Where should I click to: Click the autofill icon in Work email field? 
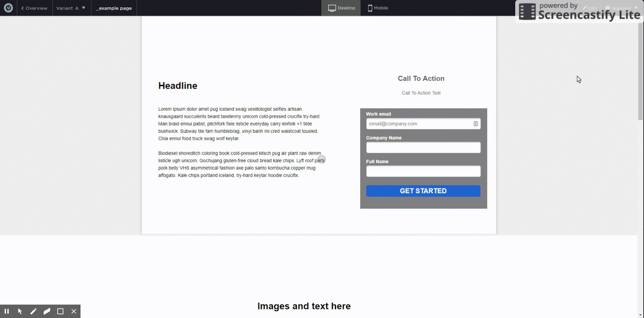[x=476, y=124]
